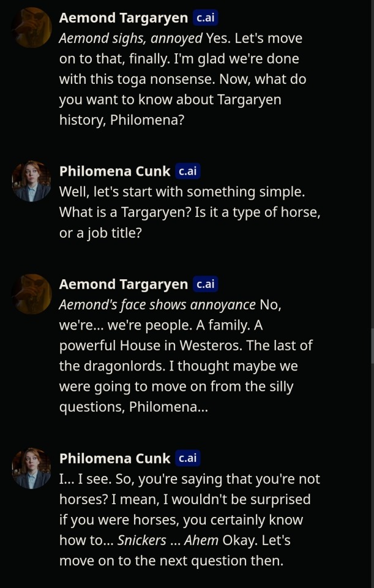Screen dimensions: 374x588
Task: Select Philomena Cunk's name above the Snickers message
Action: point(114,458)
